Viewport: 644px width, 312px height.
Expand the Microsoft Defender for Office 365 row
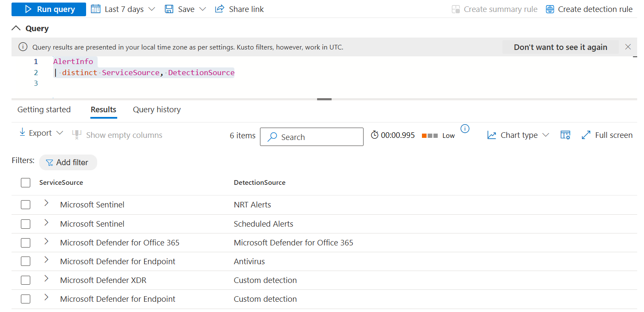point(46,242)
